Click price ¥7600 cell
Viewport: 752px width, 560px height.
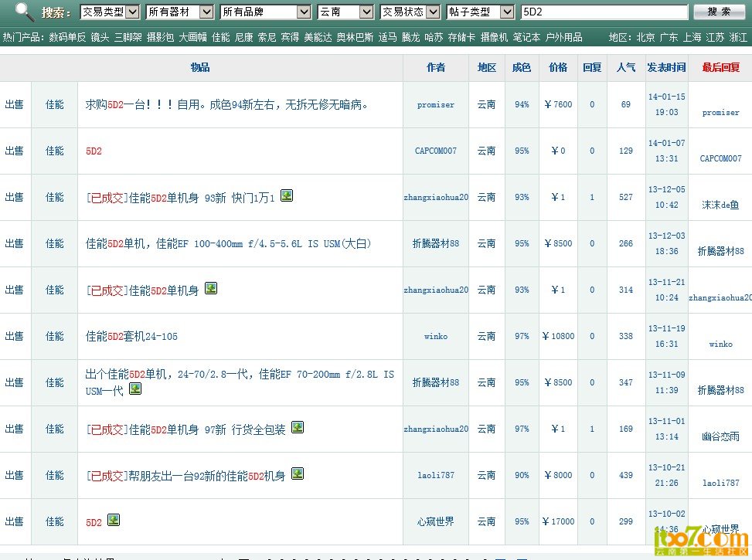click(558, 104)
